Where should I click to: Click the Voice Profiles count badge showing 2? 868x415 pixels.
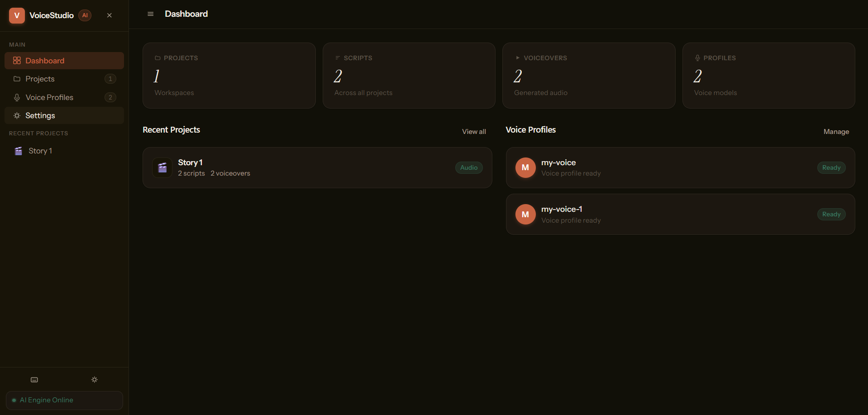110,97
